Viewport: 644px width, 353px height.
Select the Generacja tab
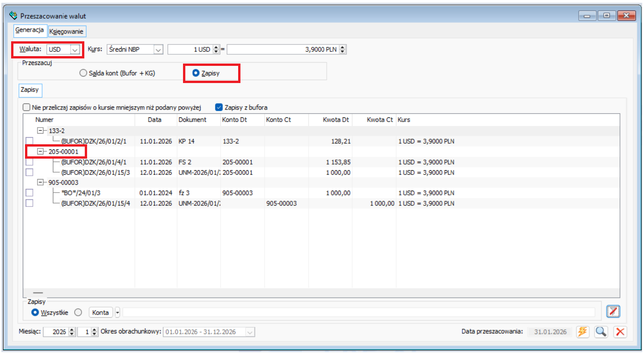(30, 30)
